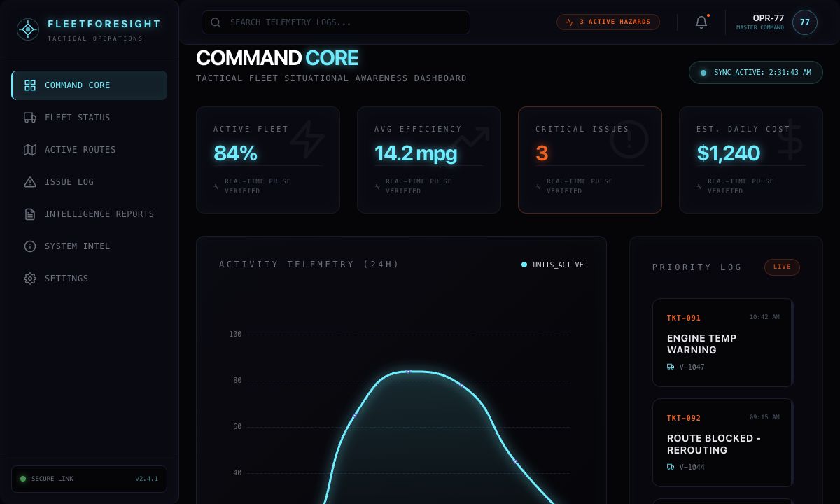This screenshot has width=840, height=504.
Task: Click the Command Core grid icon
Action: pyautogui.click(x=30, y=85)
